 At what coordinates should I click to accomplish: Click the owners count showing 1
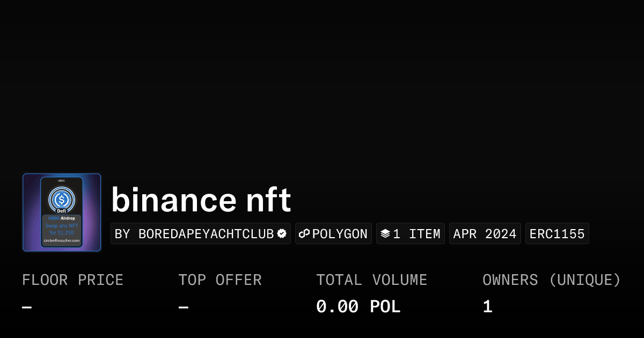487,306
